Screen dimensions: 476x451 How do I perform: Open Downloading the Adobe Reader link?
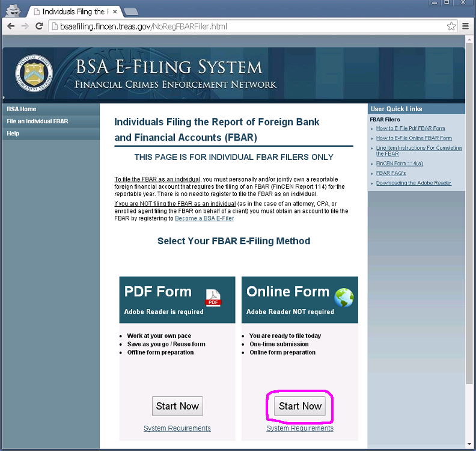(x=413, y=183)
